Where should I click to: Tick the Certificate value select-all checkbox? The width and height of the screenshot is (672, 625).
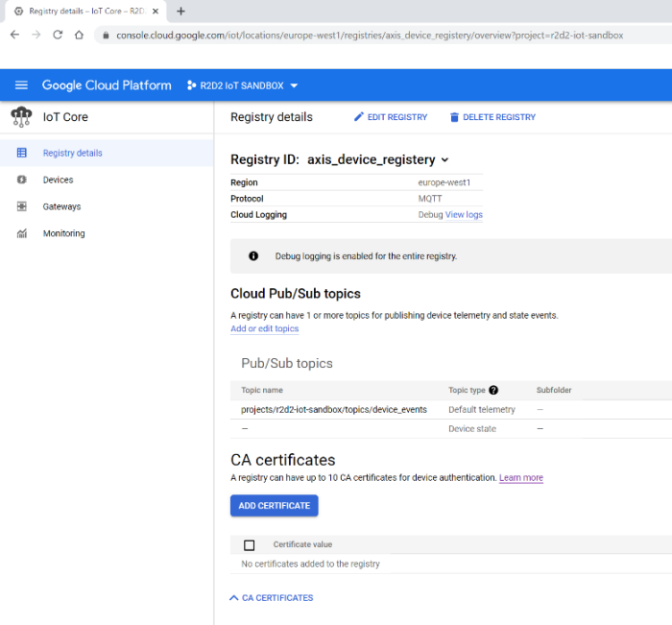[x=249, y=545]
